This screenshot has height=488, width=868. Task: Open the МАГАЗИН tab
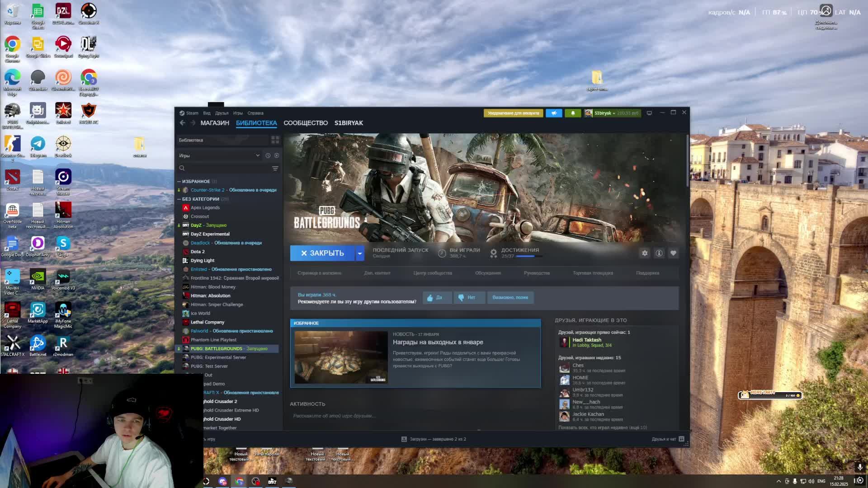tap(215, 123)
